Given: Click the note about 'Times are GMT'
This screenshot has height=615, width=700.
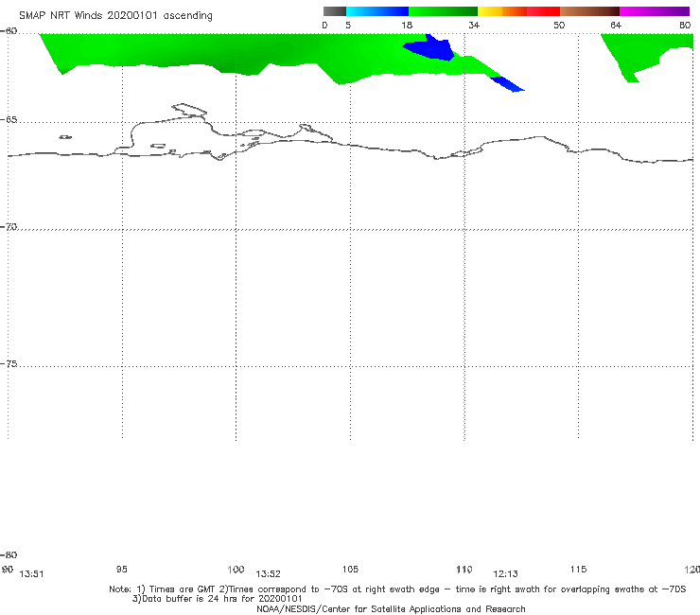Looking at the screenshot, I should point(397,589).
